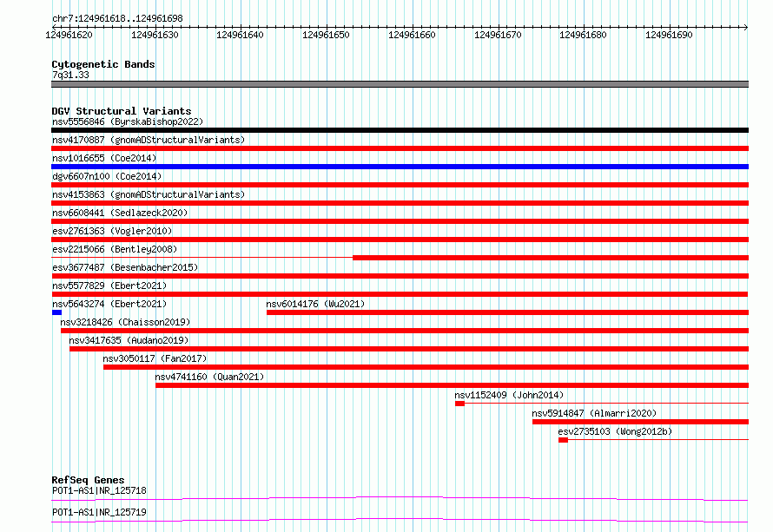The image size is (773, 532).
Task: Click nsv4741160 (Quan2021) label
Action: [x=209, y=377]
